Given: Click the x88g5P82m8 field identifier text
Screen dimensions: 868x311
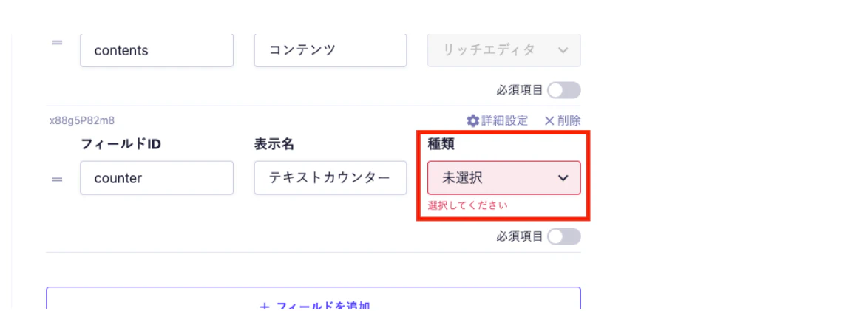Looking at the screenshot, I should (82, 120).
